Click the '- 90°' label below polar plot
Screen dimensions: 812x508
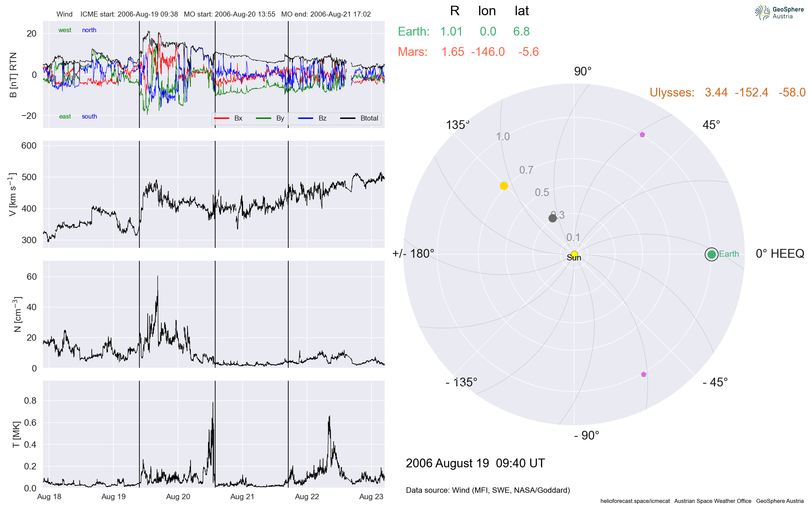tap(587, 436)
